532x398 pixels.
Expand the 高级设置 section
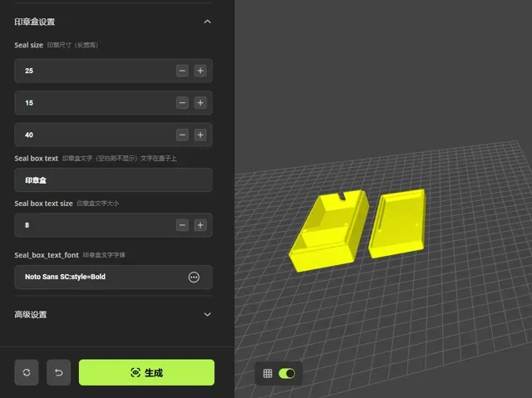[x=207, y=315]
